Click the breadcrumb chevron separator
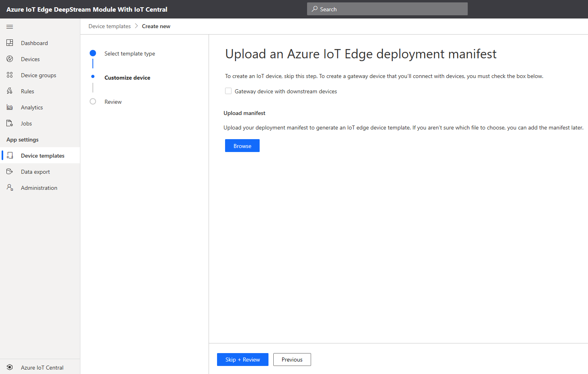 (x=136, y=26)
